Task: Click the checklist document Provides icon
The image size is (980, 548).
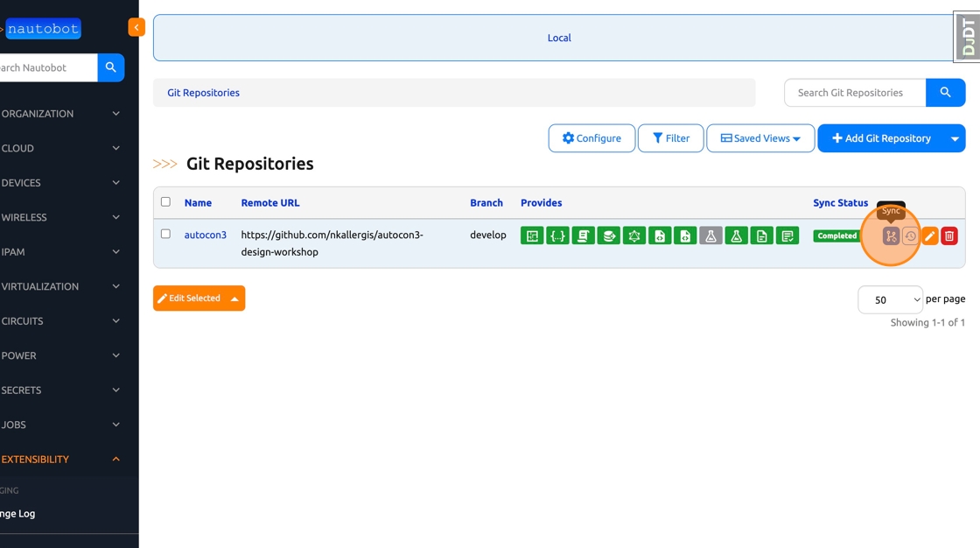Action: click(x=787, y=235)
